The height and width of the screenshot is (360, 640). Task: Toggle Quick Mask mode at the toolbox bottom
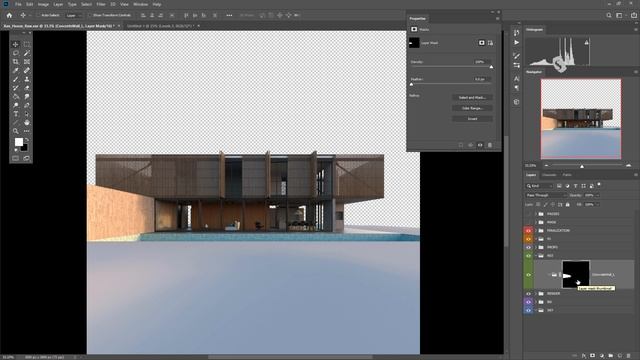(x=16, y=158)
